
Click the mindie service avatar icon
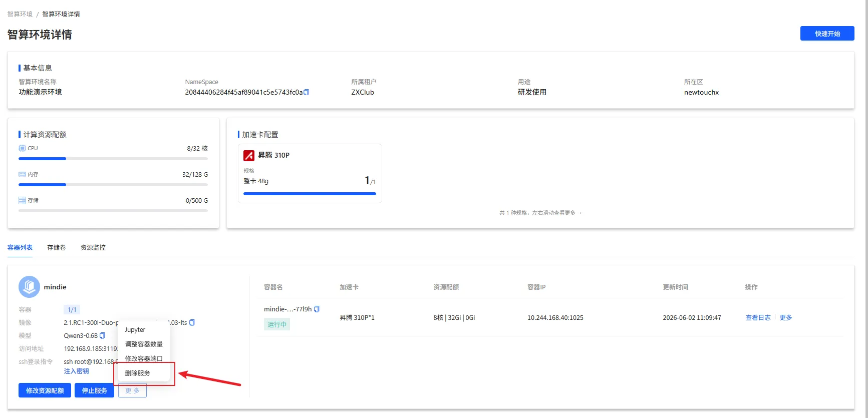pyautogui.click(x=29, y=287)
